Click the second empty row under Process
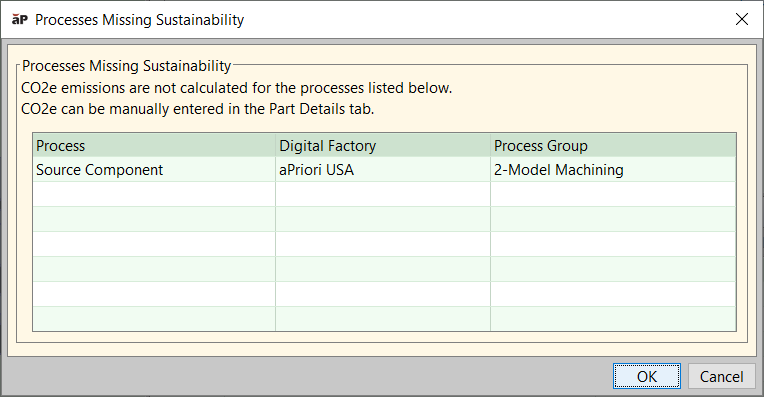This screenshot has height=397, width=764. point(154,219)
